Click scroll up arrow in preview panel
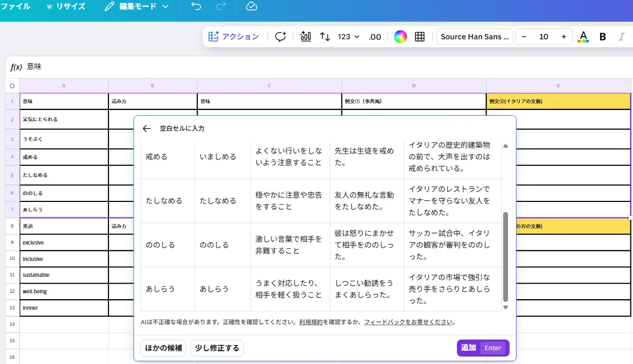Viewport: 633px width, 364px height. [505, 146]
